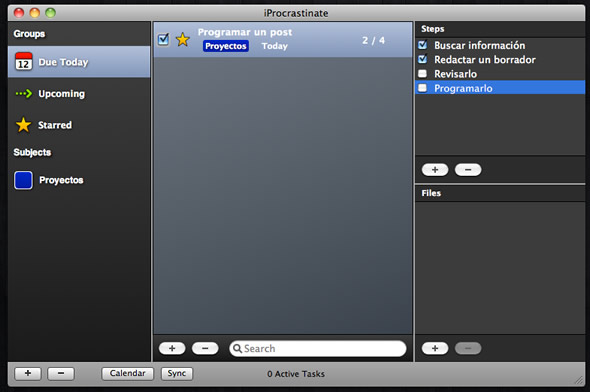Delete task with minus button beside Search

pyautogui.click(x=205, y=348)
